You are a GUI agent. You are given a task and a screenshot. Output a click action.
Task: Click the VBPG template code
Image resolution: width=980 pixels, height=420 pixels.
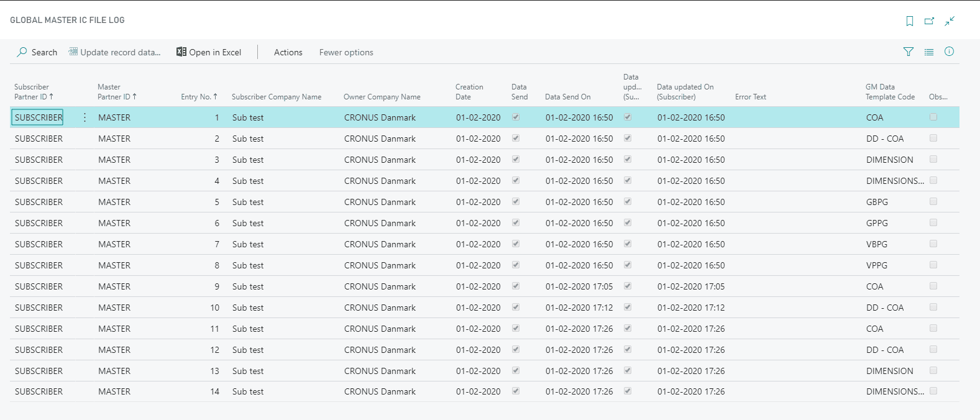877,244
